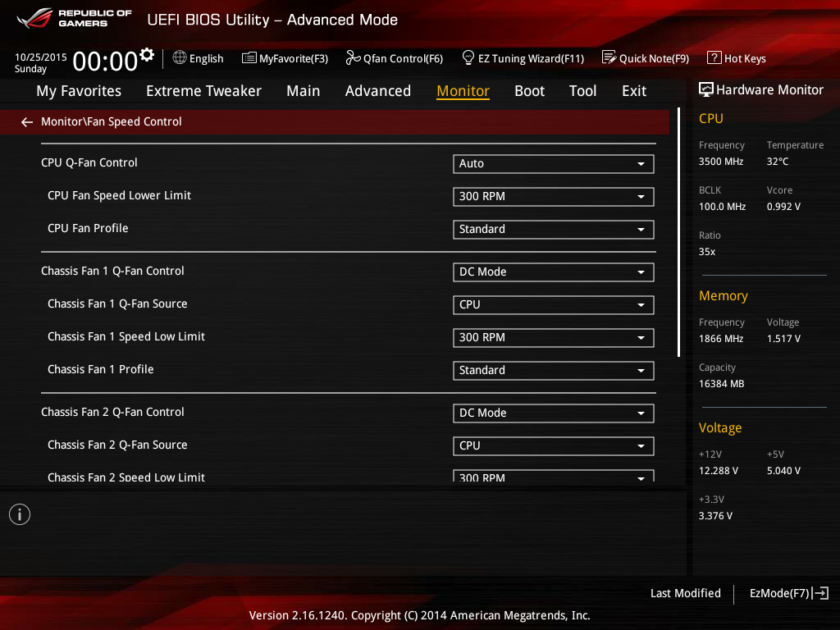Image resolution: width=840 pixels, height=630 pixels.
Task: Go to the Boot tab
Action: 529,91
